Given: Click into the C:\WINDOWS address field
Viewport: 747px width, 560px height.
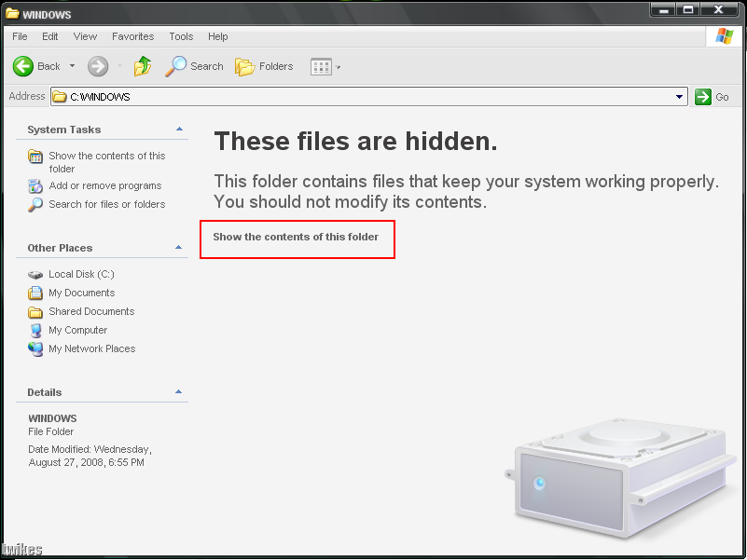Looking at the screenshot, I should [x=369, y=97].
